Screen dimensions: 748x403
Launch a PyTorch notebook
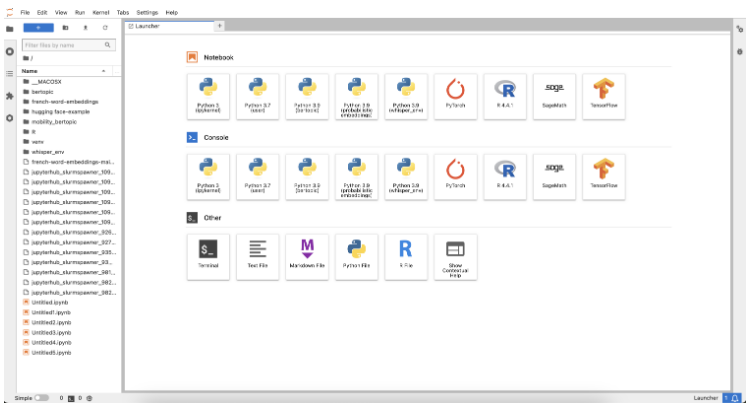tap(455, 96)
